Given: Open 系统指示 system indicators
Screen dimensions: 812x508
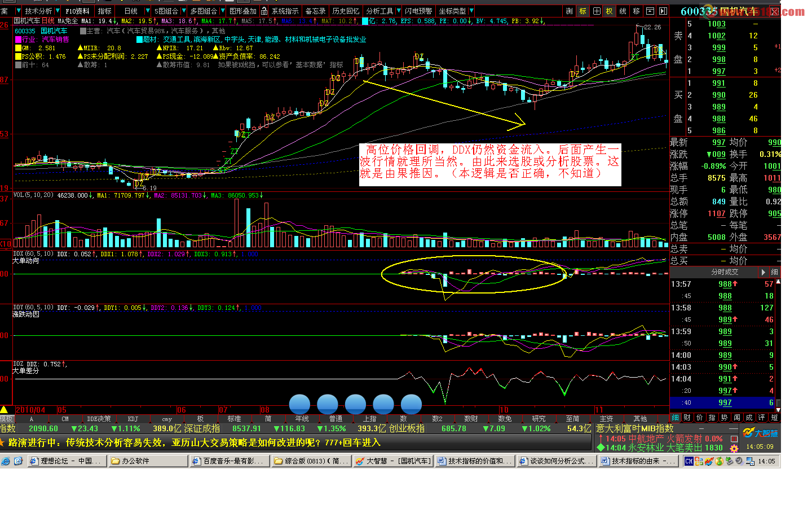Looking at the screenshot, I should [x=285, y=11].
